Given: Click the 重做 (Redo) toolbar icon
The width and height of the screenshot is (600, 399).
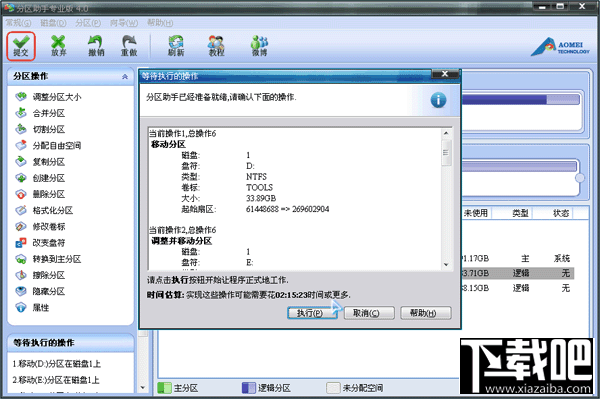Looking at the screenshot, I should click(129, 46).
